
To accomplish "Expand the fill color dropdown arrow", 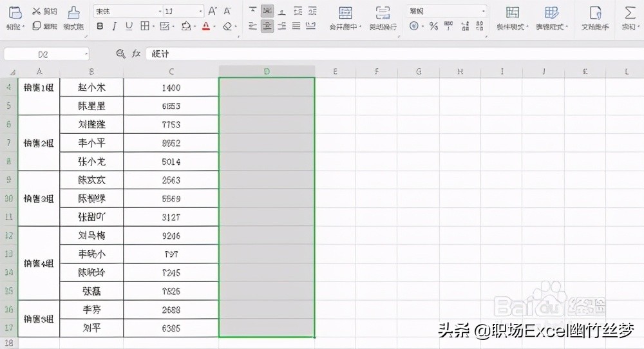I will click(194, 27).
